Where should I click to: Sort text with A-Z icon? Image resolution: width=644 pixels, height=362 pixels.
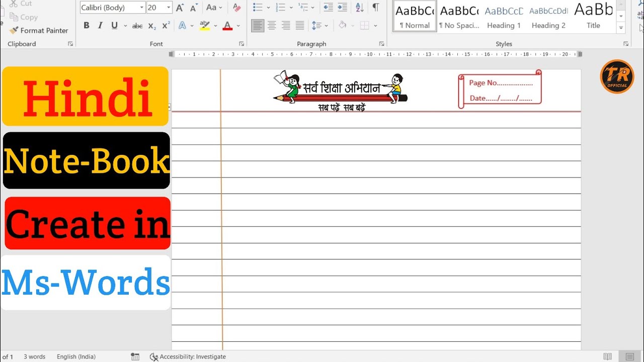click(x=359, y=8)
